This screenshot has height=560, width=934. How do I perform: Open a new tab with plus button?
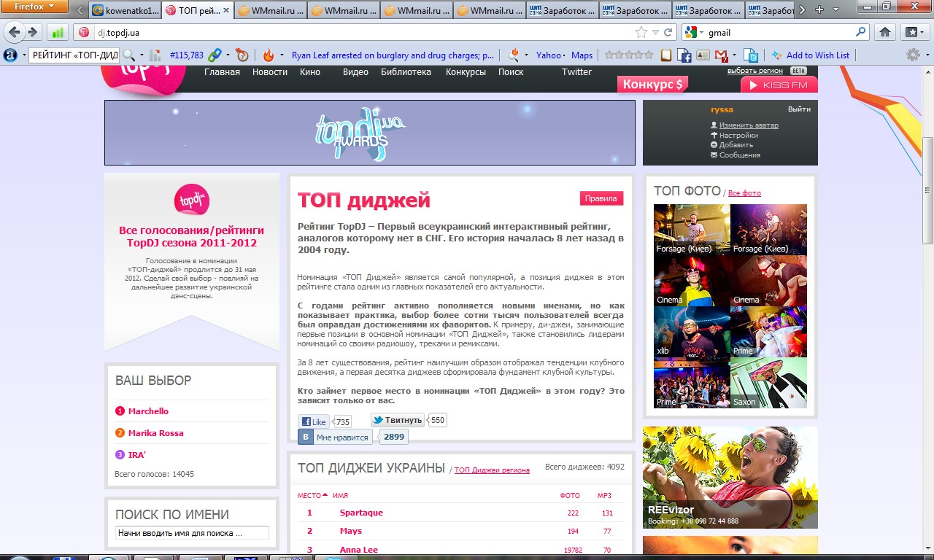click(x=819, y=9)
